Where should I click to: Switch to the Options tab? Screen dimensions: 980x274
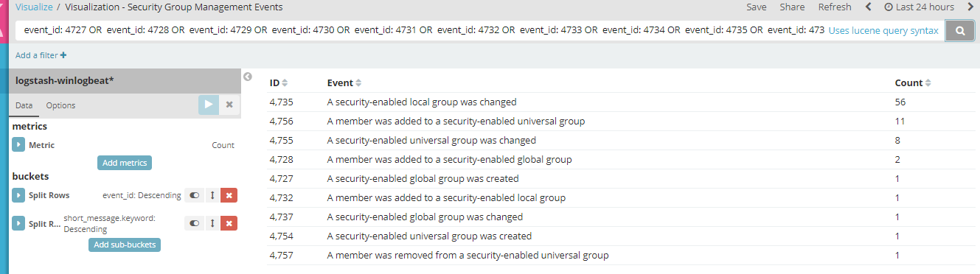point(60,105)
